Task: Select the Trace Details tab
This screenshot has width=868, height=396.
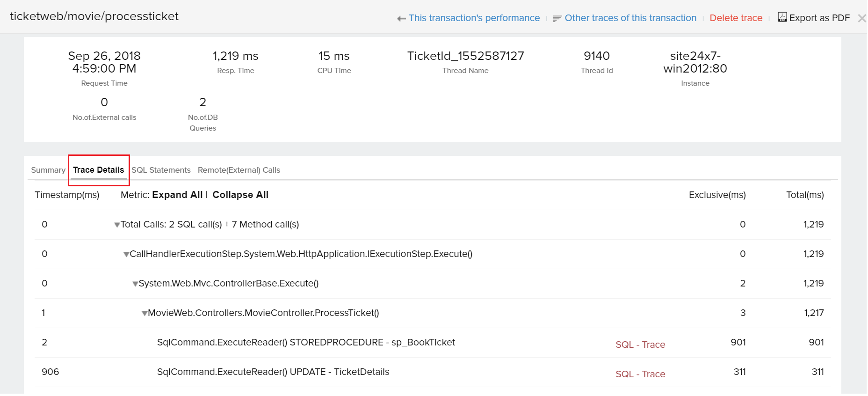Action: pos(99,170)
